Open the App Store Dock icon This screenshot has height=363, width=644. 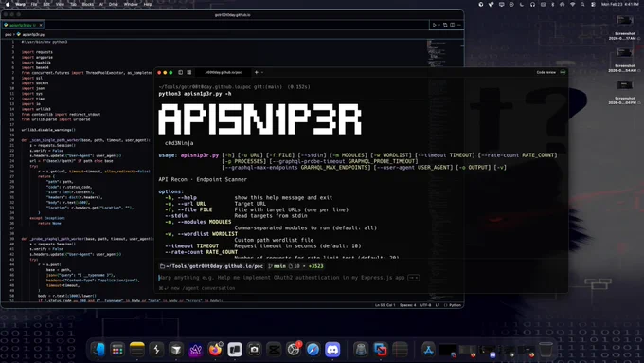[428, 350]
